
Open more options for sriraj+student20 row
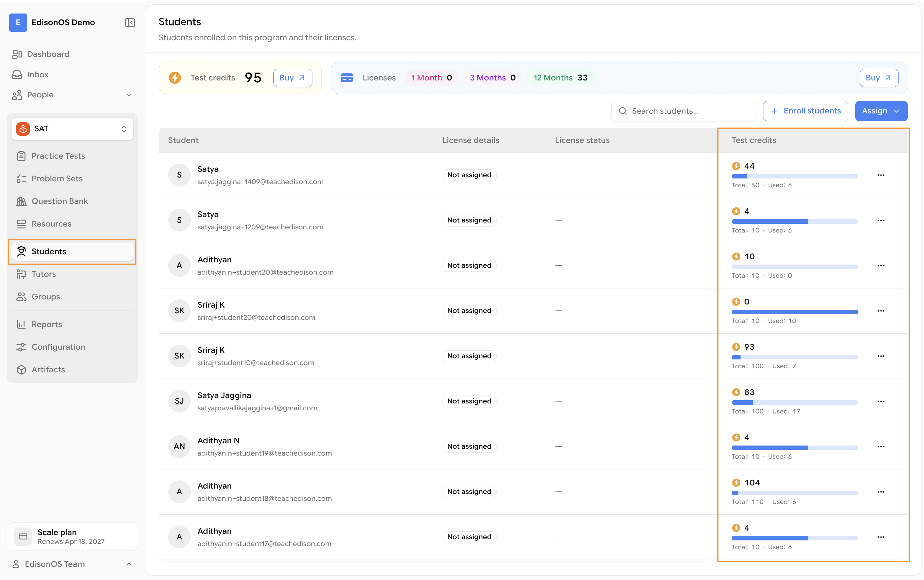click(881, 311)
